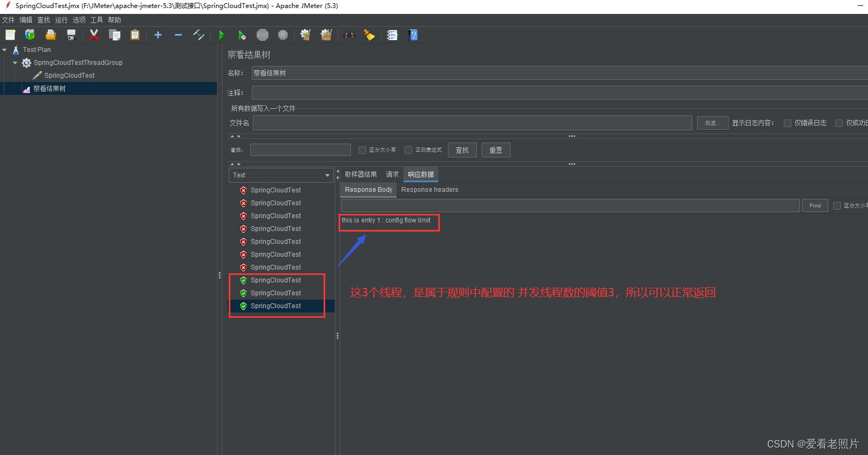Click the Paste clipboard icon

135,35
